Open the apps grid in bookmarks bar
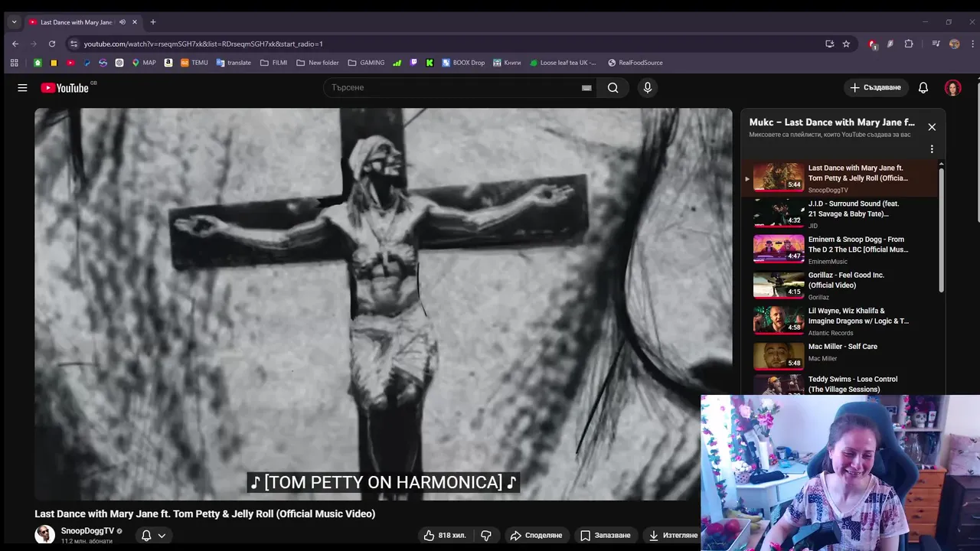The height and width of the screenshot is (551, 980). pyautogui.click(x=14, y=63)
